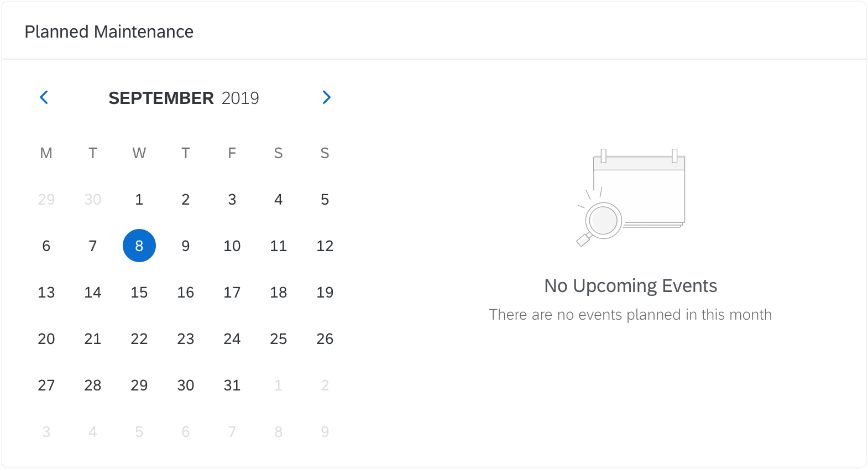
Task: Select the highlighted date 8
Action: pos(139,246)
